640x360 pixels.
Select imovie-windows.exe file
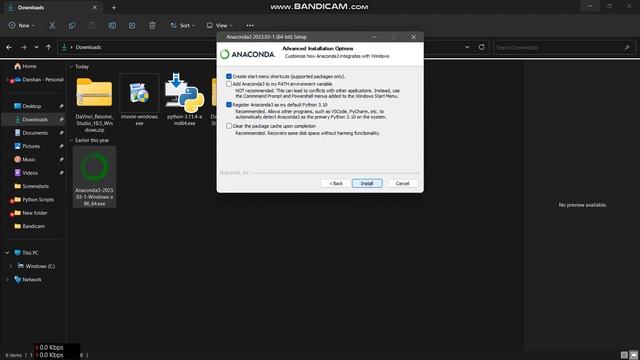pyautogui.click(x=139, y=100)
